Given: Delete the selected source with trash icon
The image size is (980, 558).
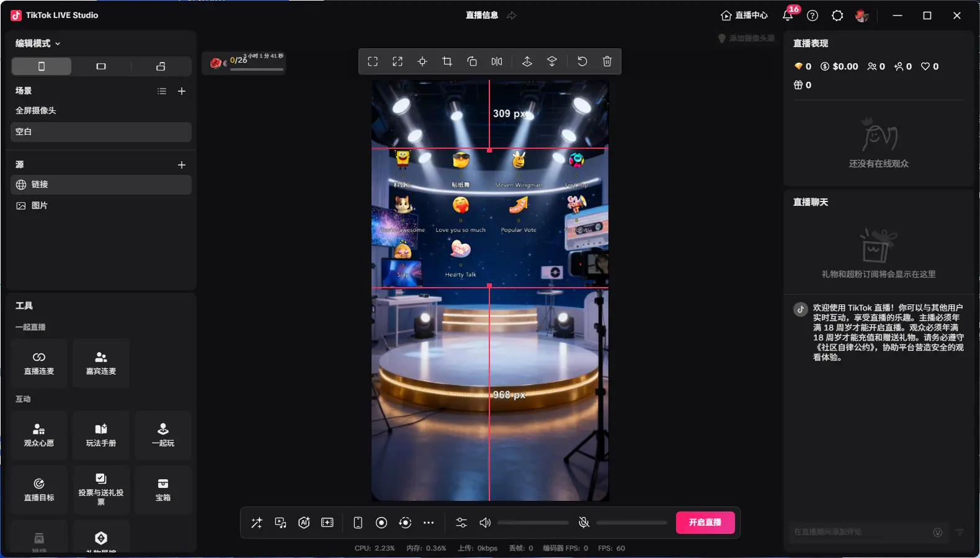Looking at the screenshot, I should pos(607,61).
